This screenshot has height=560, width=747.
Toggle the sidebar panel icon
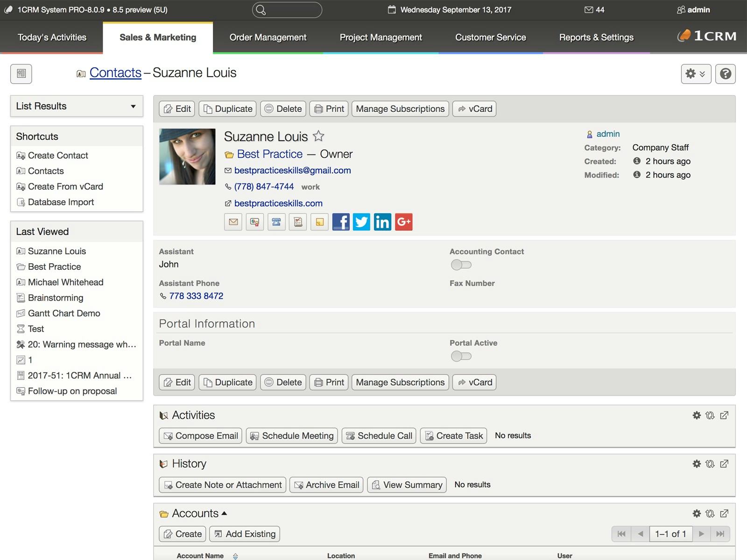(x=21, y=74)
